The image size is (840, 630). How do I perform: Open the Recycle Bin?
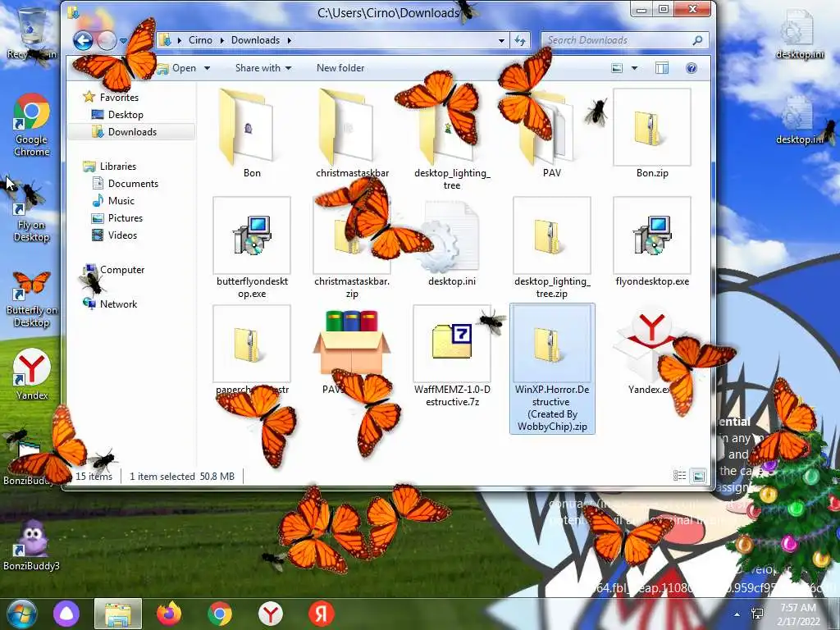tap(32, 33)
